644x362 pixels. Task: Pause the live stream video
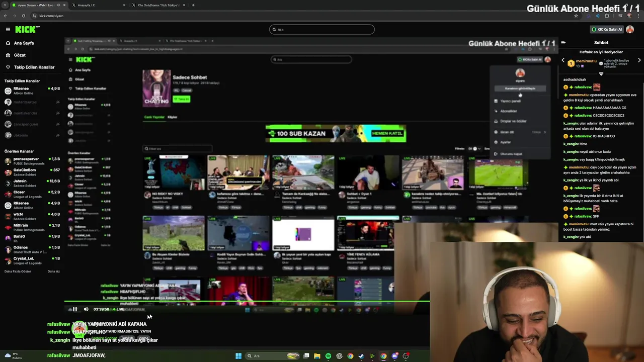(75, 309)
